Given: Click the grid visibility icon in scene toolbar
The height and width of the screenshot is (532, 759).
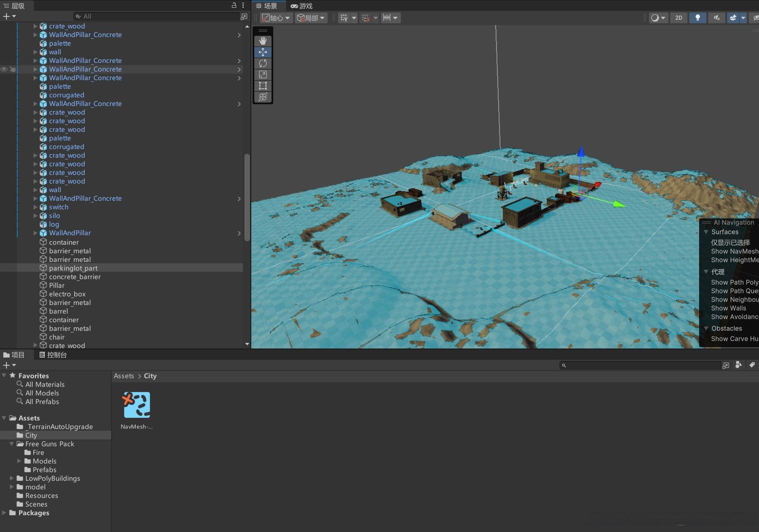Looking at the screenshot, I should 344,18.
